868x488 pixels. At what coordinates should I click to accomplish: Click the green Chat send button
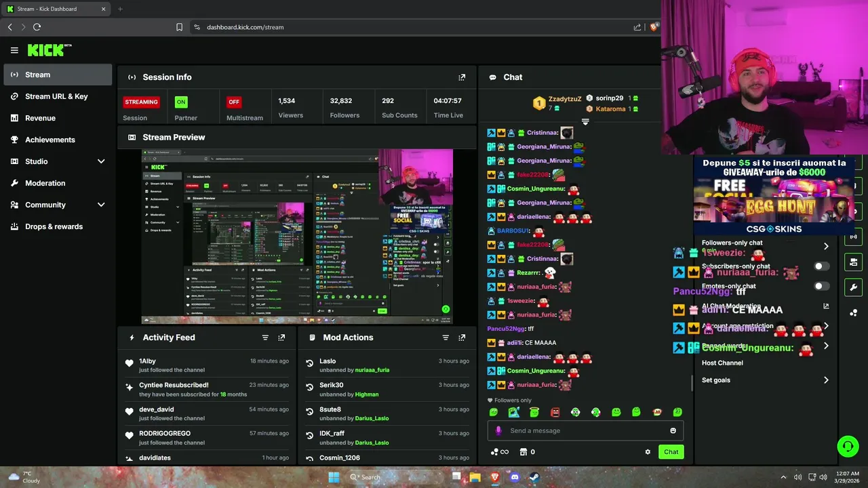click(x=671, y=452)
